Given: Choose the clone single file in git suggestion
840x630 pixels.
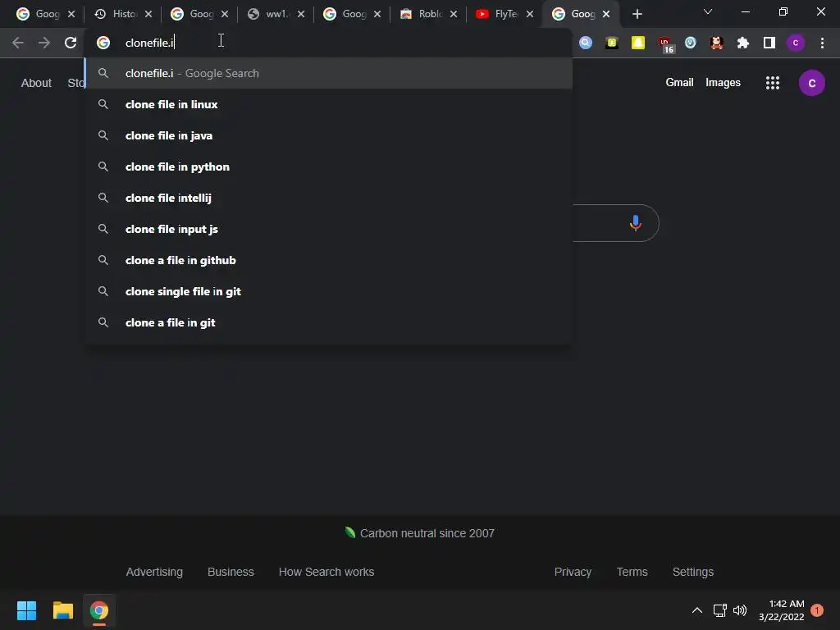Looking at the screenshot, I should tap(328, 291).
